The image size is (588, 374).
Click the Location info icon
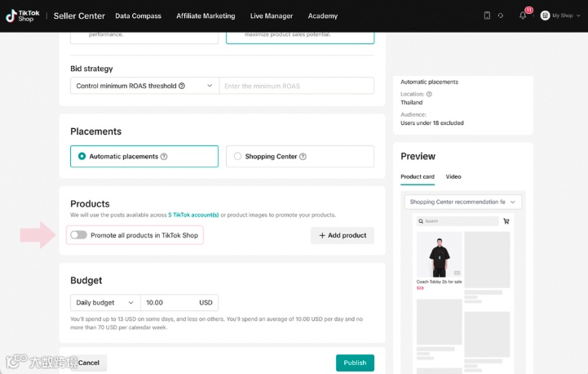tap(429, 94)
